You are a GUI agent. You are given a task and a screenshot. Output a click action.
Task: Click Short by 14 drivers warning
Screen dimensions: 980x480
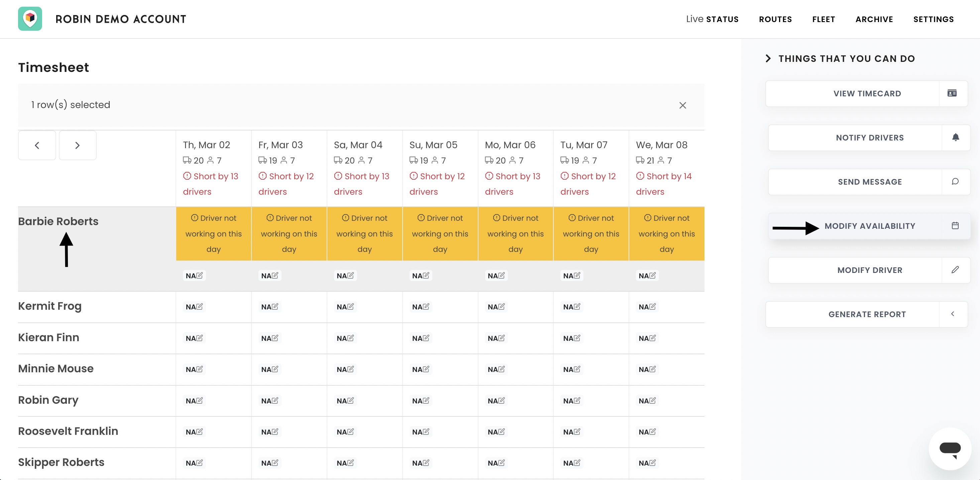point(663,184)
